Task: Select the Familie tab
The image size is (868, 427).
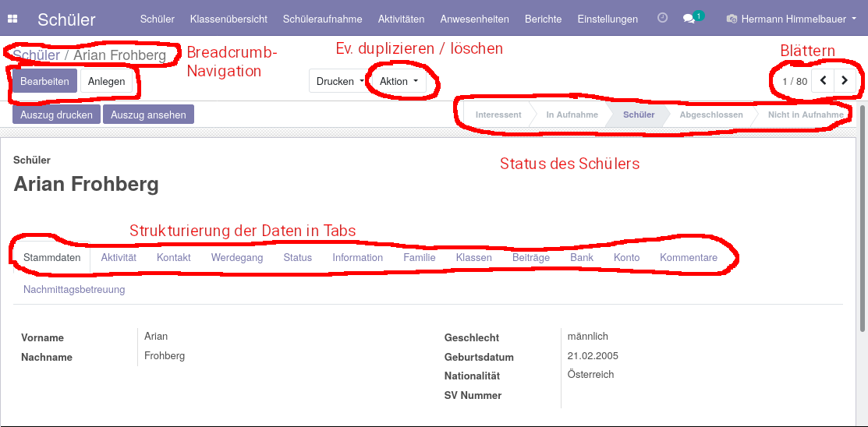Action: tap(419, 257)
